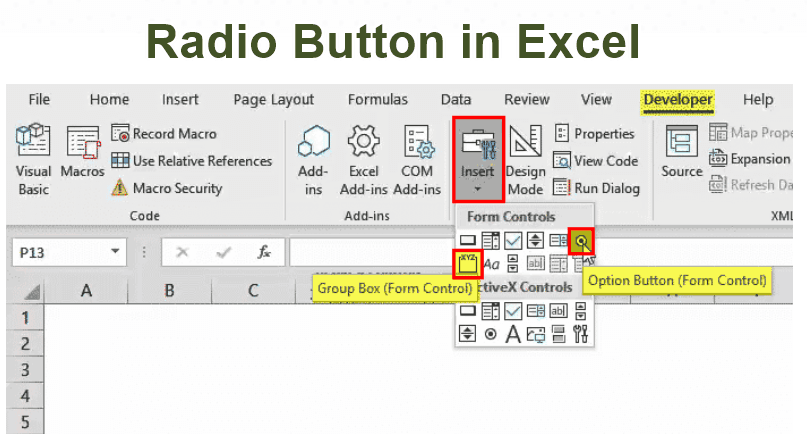The width and height of the screenshot is (807, 434).
Task: Toggle Design Mode
Action: (525, 160)
